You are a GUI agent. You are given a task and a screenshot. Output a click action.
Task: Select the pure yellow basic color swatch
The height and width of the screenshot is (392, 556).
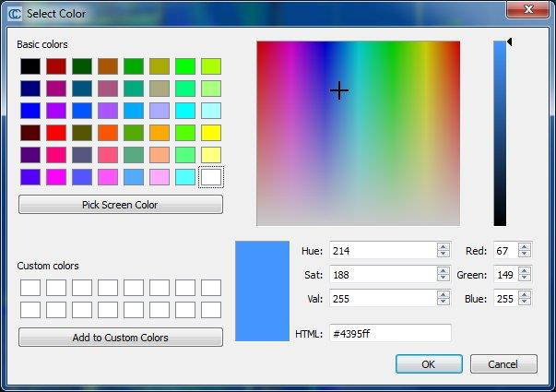211,133
